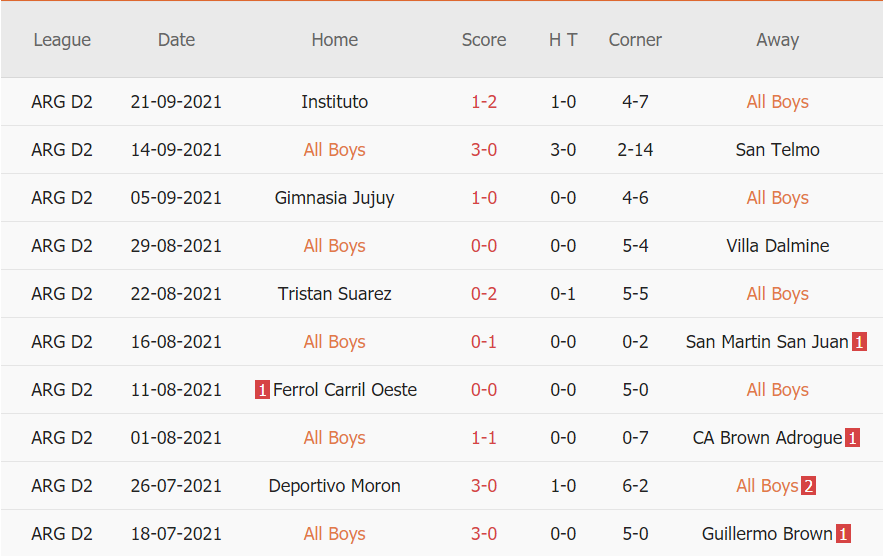Screen dimensions: 883x556
Task: Click red card badge beside Guillermo Brown
Action: (x=844, y=534)
